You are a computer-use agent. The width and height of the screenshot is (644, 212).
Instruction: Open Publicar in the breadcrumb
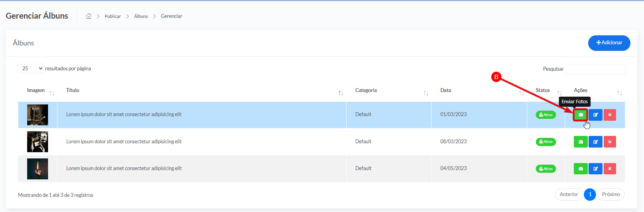[113, 16]
